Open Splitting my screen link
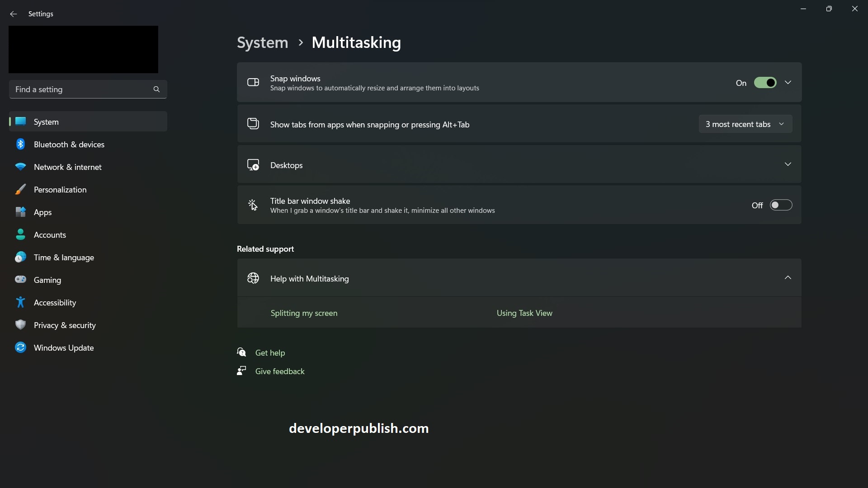This screenshot has width=868, height=488. (304, 313)
